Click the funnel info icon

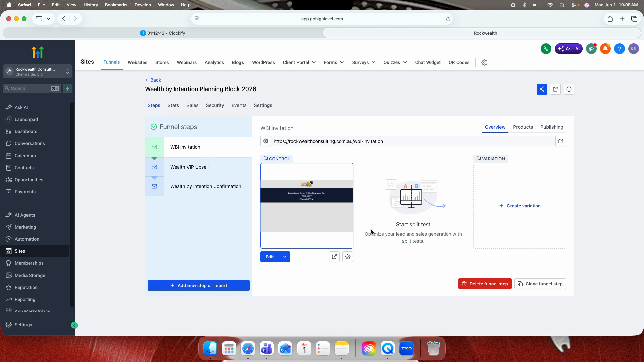[569, 89]
